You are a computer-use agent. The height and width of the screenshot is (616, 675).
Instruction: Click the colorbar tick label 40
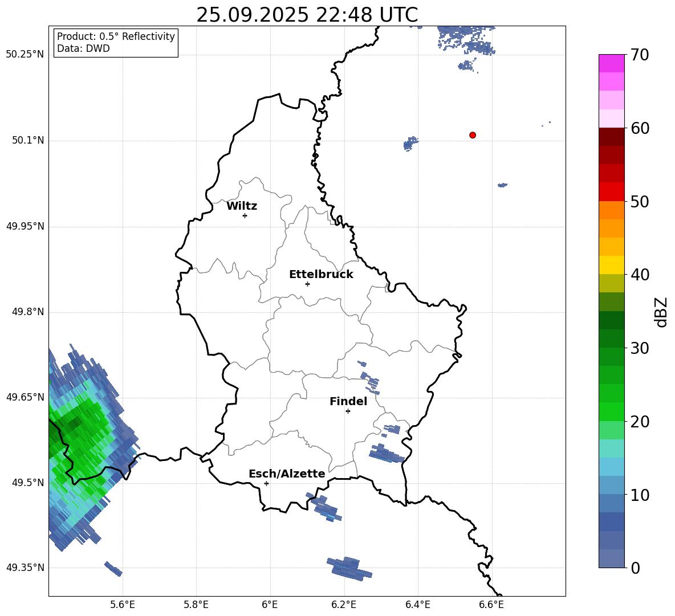pyautogui.click(x=640, y=275)
